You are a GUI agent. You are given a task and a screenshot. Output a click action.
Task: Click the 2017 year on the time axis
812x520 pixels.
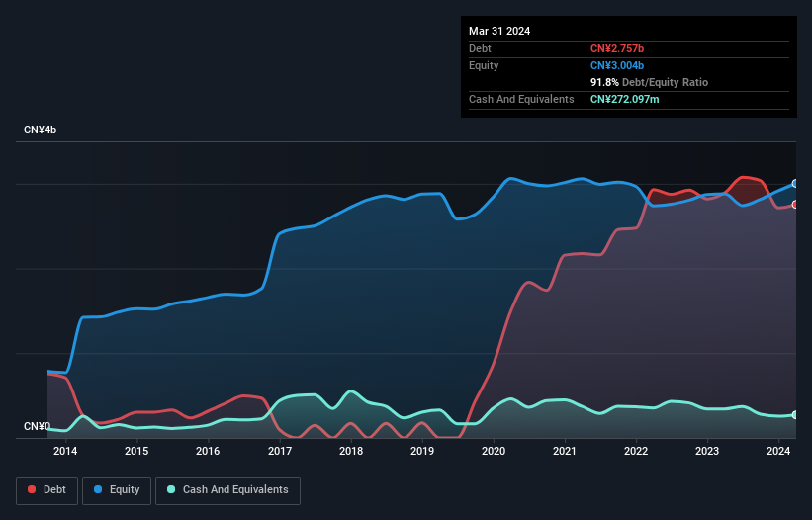click(x=279, y=452)
